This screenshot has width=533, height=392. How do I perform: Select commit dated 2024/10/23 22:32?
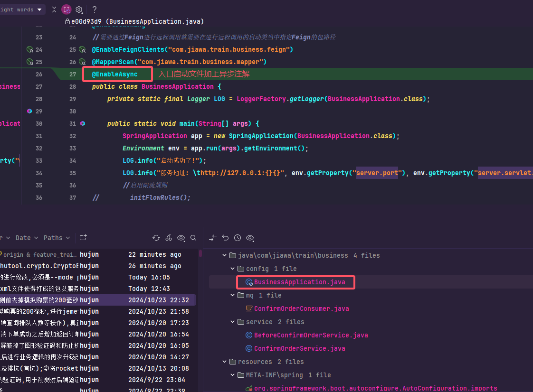[x=98, y=300]
